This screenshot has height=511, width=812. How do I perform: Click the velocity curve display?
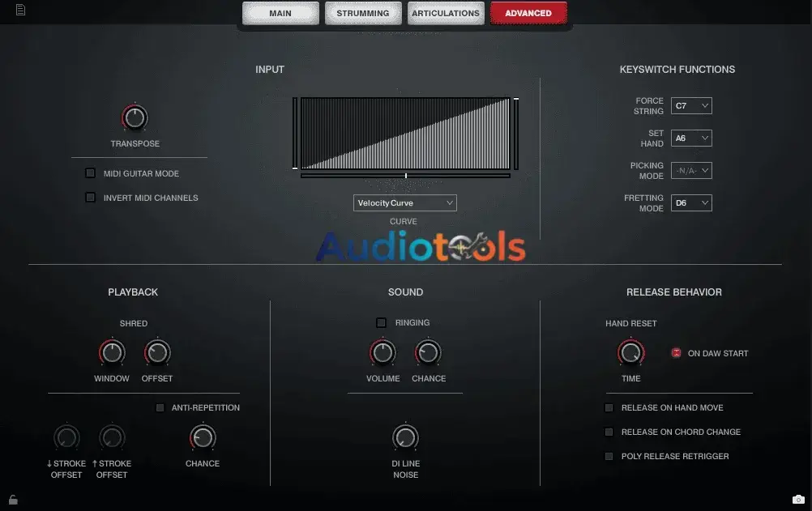405,133
